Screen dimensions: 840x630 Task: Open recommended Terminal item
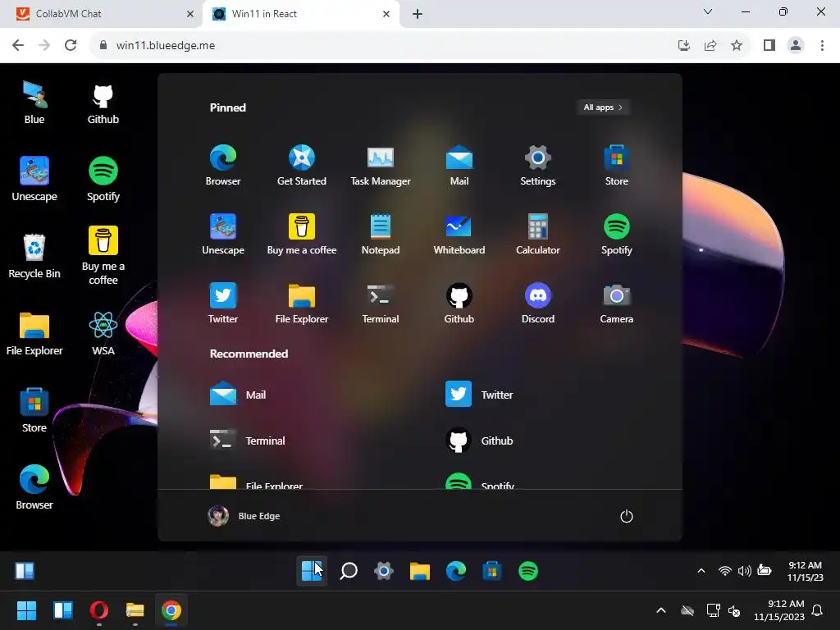coord(248,441)
